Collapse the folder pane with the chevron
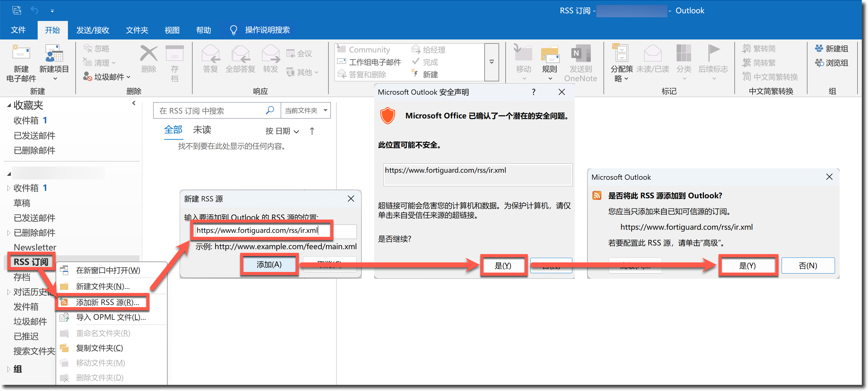 click(x=134, y=103)
